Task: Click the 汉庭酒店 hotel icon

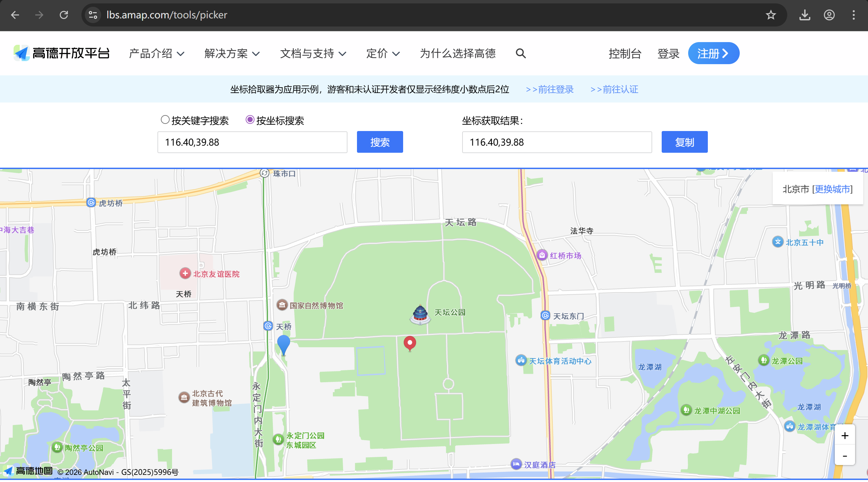Action: [x=516, y=464]
